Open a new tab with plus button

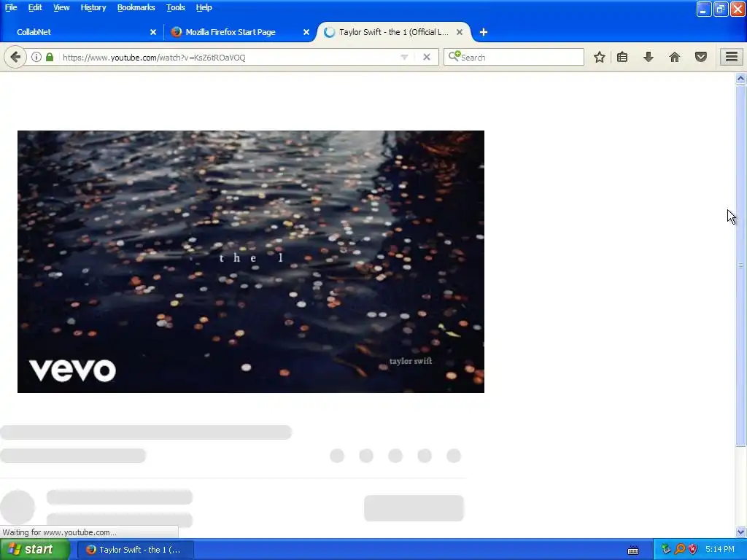point(484,32)
